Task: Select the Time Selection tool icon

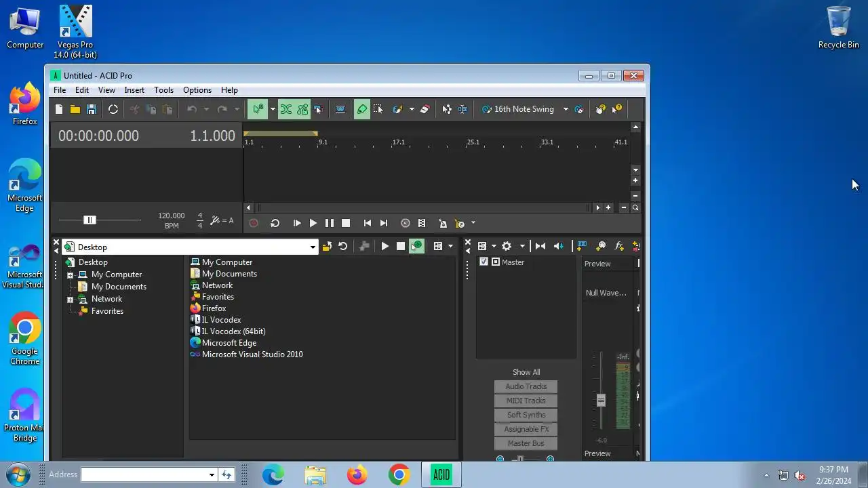Action: (x=462, y=109)
